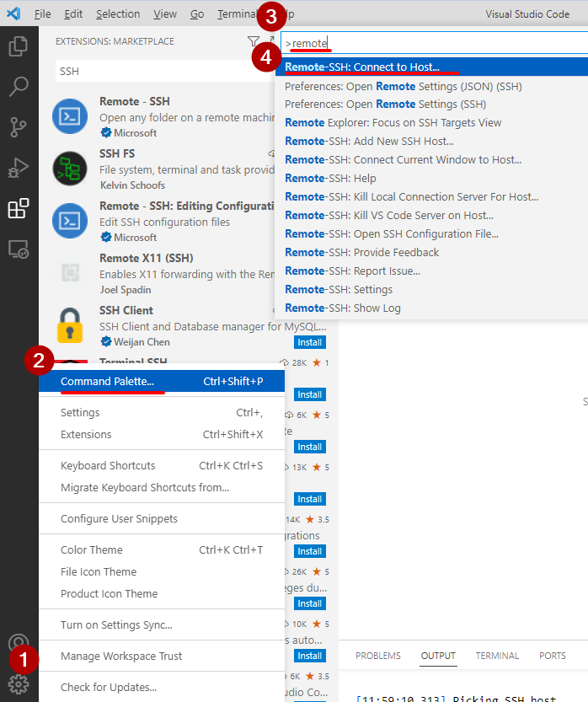Select Remote-SSH: Provide Feedback
The width and height of the screenshot is (588, 702).
431,253
